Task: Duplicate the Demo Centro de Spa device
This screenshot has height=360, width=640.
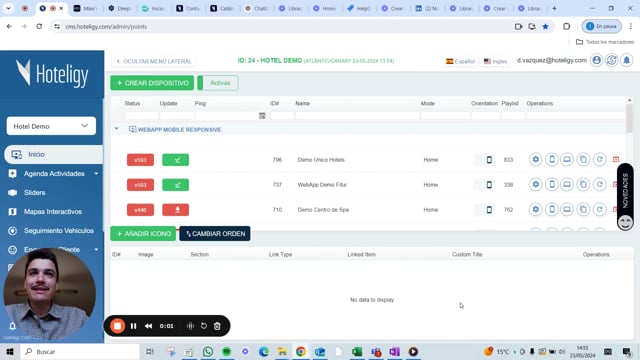Action: [x=583, y=209]
